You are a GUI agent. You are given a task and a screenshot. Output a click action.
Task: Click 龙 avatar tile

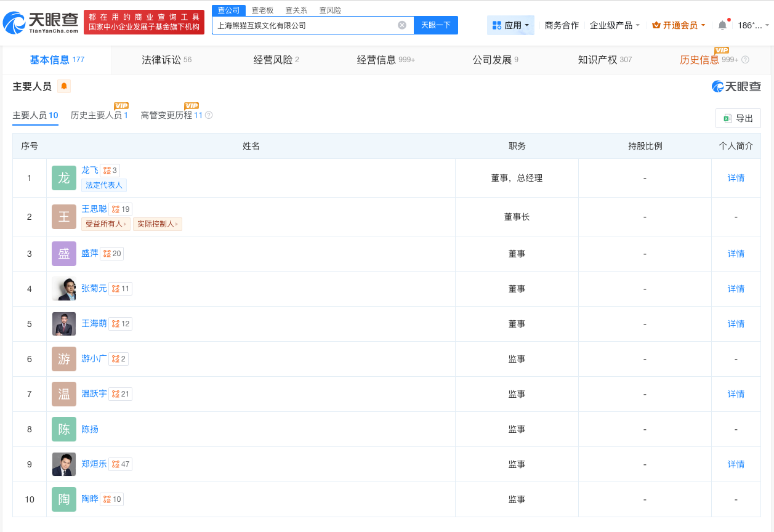click(64, 178)
